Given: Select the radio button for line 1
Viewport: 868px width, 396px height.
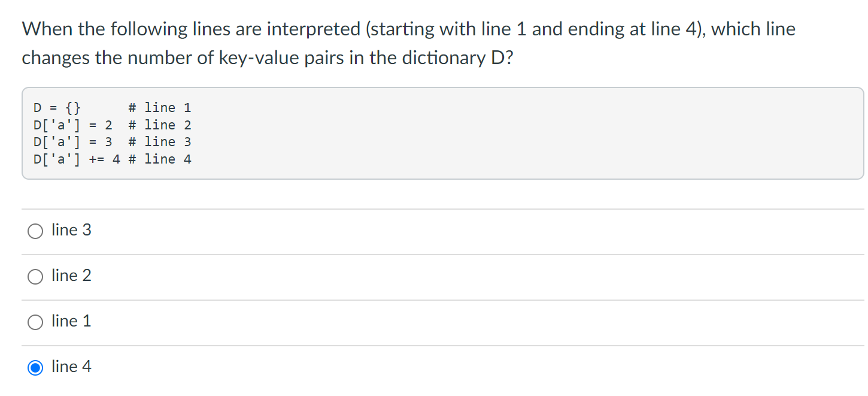Looking at the screenshot, I should 35,322.
